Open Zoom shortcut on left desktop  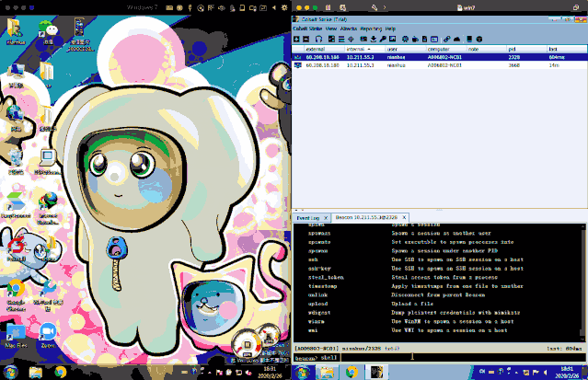(48, 335)
